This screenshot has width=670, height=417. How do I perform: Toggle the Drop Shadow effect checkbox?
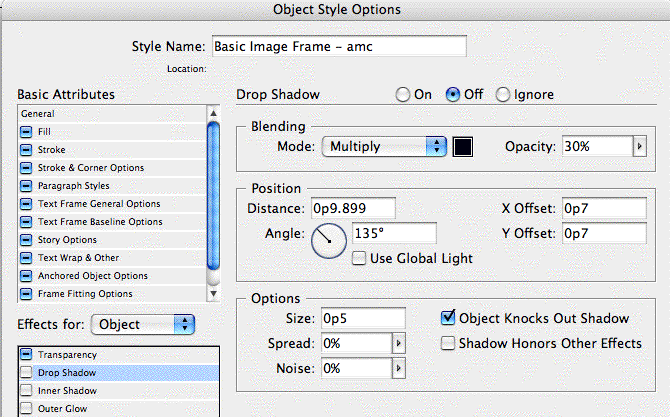coord(26,373)
